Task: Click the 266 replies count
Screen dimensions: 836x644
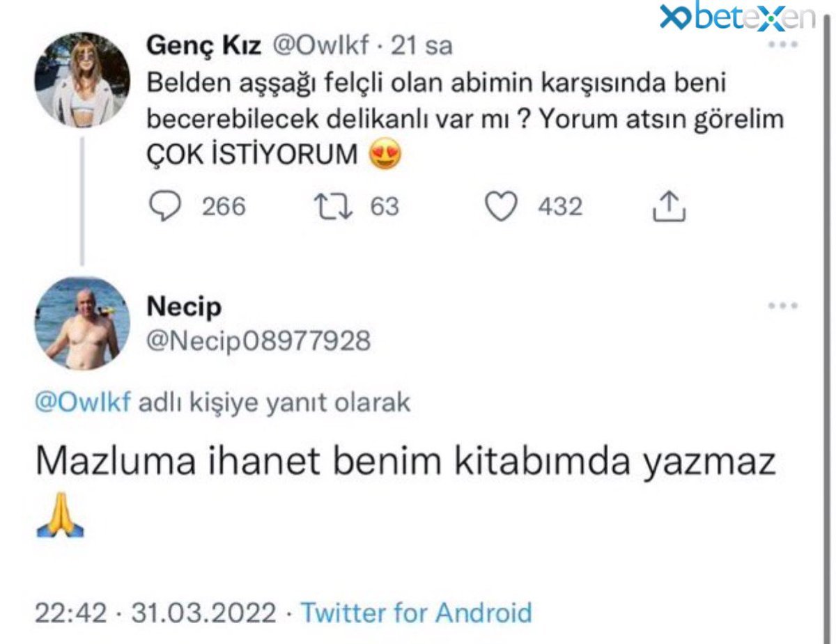Action: coord(224,207)
